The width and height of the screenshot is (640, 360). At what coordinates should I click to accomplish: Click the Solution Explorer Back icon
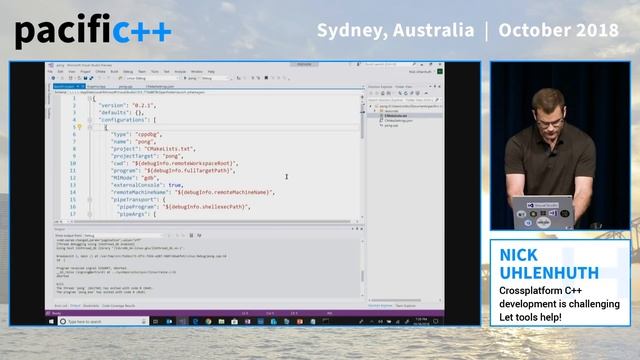[x=371, y=93]
